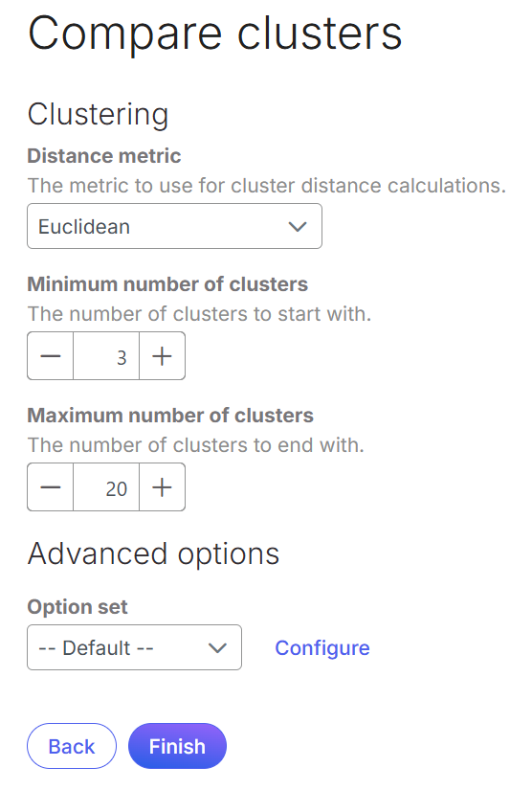Click the Configure link
Screen dimensions: 532x790
(322, 648)
